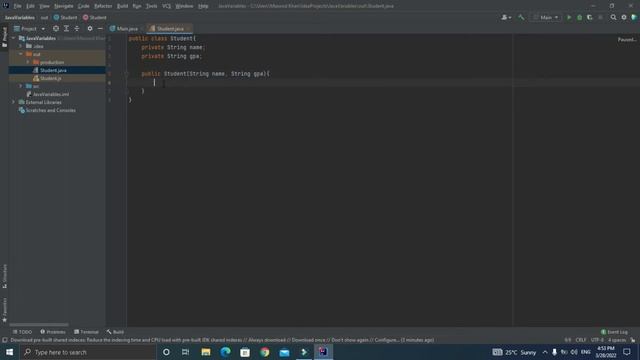Click the Project panel horizontal scrollbar
This screenshot has width=640, height=360.
(x=39, y=325)
